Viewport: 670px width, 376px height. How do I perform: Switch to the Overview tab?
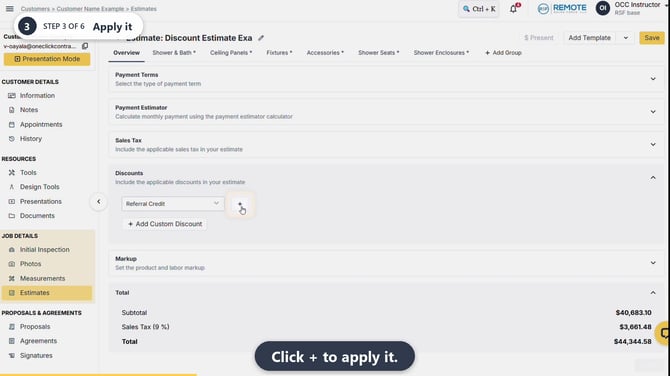126,53
